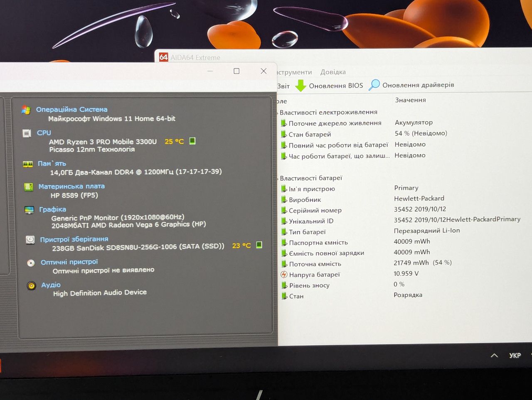This screenshot has width=532, height=400.
Task: Click the green SSD temperature indicator icon
Action: 259,245
